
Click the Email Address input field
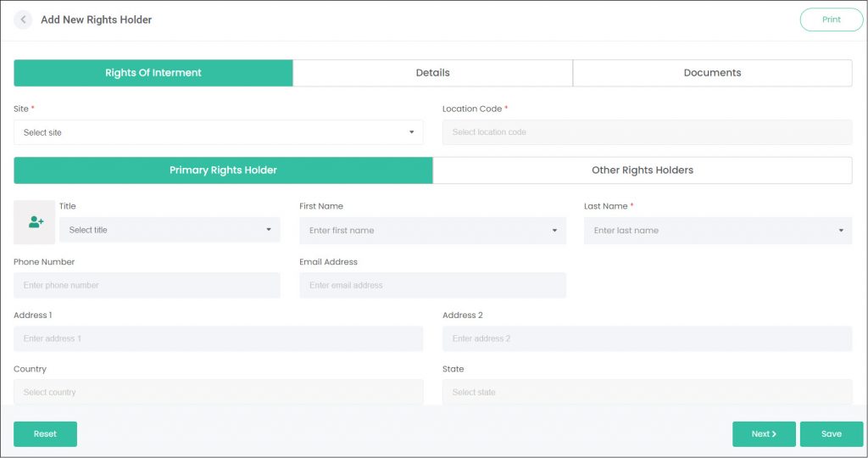[432, 285]
